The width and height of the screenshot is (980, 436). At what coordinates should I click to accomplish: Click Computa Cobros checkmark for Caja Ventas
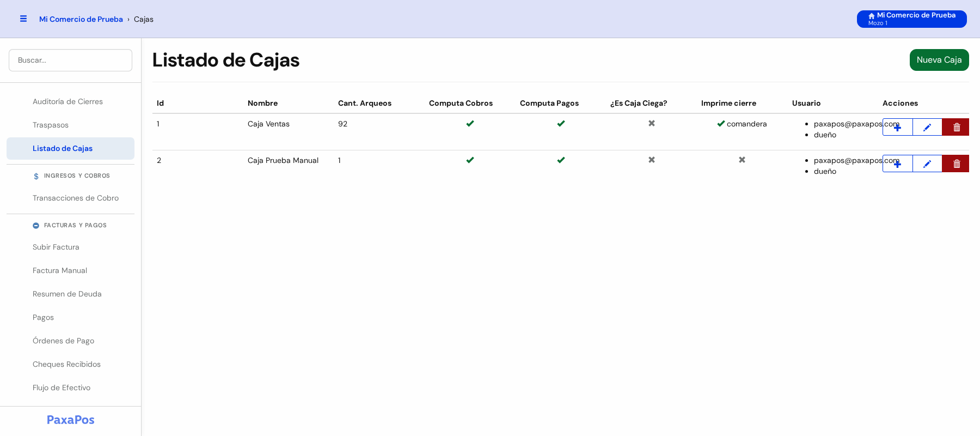point(470,124)
